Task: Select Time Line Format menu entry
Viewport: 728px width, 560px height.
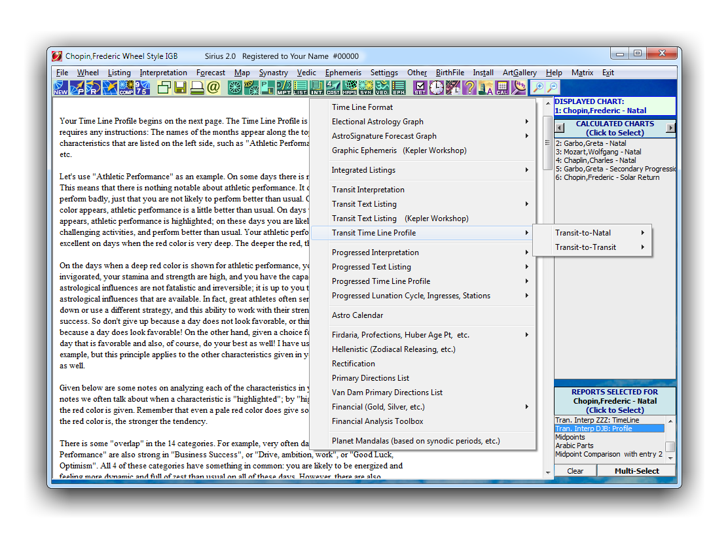Action: (422, 107)
